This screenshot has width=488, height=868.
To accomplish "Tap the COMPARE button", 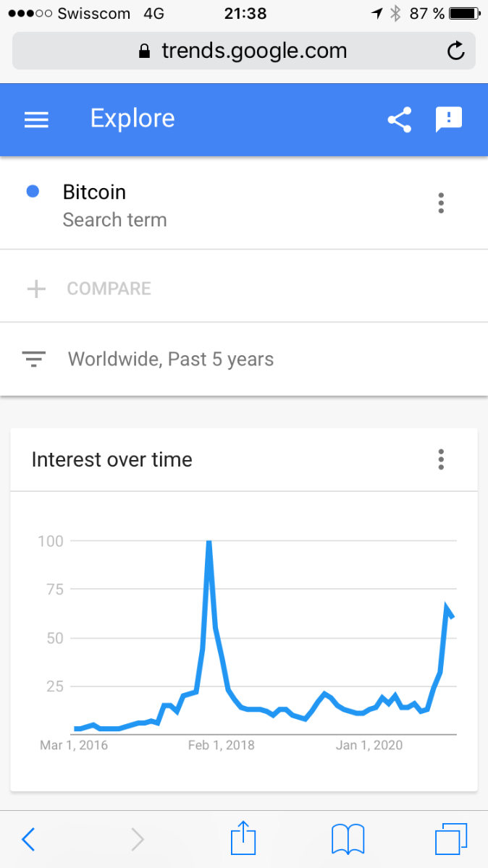I will [109, 289].
